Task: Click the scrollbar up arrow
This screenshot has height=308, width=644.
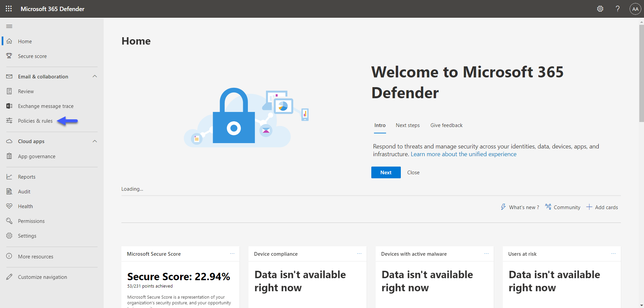Action: pyautogui.click(x=641, y=22)
